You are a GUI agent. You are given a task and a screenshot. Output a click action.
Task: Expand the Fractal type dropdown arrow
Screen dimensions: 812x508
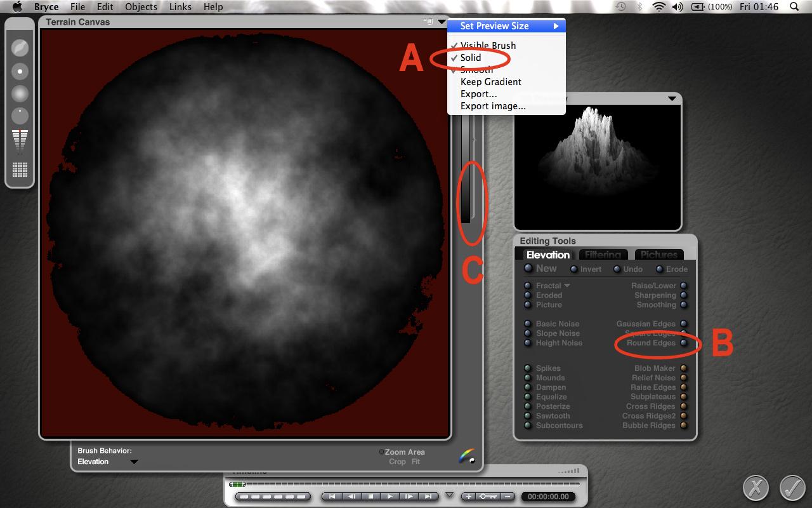pyautogui.click(x=567, y=286)
